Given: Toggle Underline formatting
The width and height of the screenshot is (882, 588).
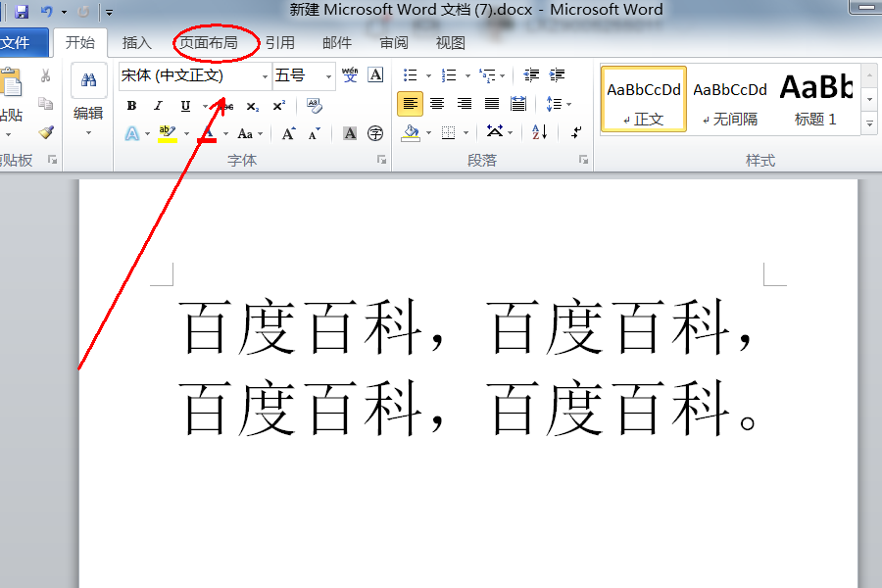Looking at the screenshot, I should coord(185,105).
